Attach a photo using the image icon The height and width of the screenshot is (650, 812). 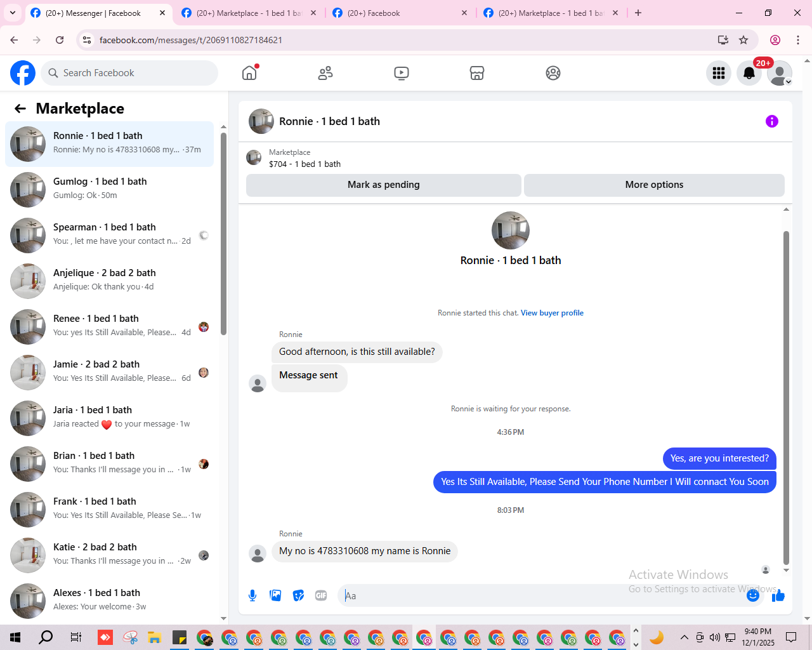[275, 595]
